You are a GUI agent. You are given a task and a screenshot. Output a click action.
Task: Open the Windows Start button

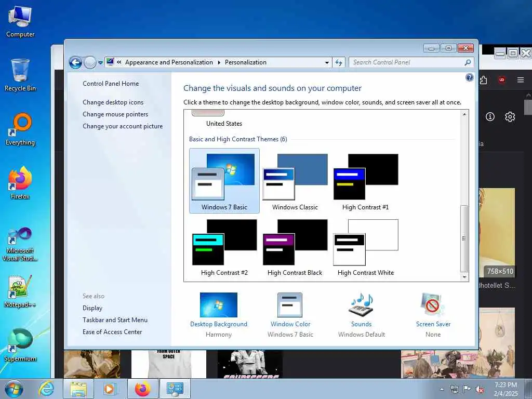(14, 389)
